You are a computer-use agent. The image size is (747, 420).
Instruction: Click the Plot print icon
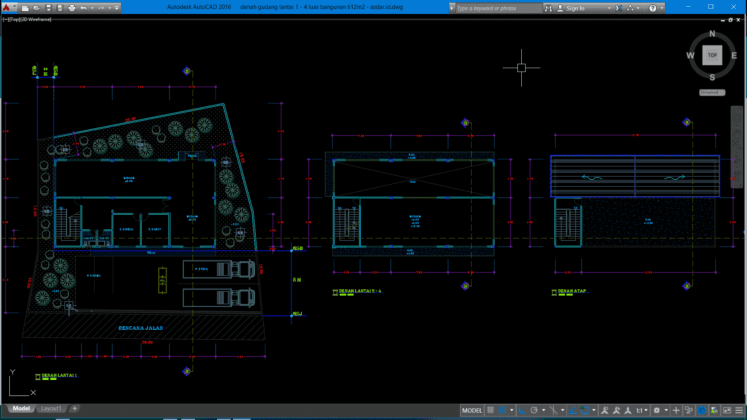(71, 7)
